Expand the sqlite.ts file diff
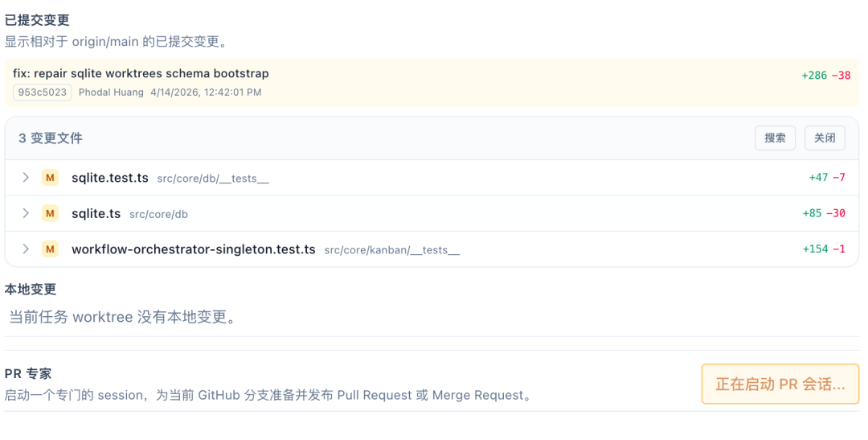868x440 pixels. 26,213
